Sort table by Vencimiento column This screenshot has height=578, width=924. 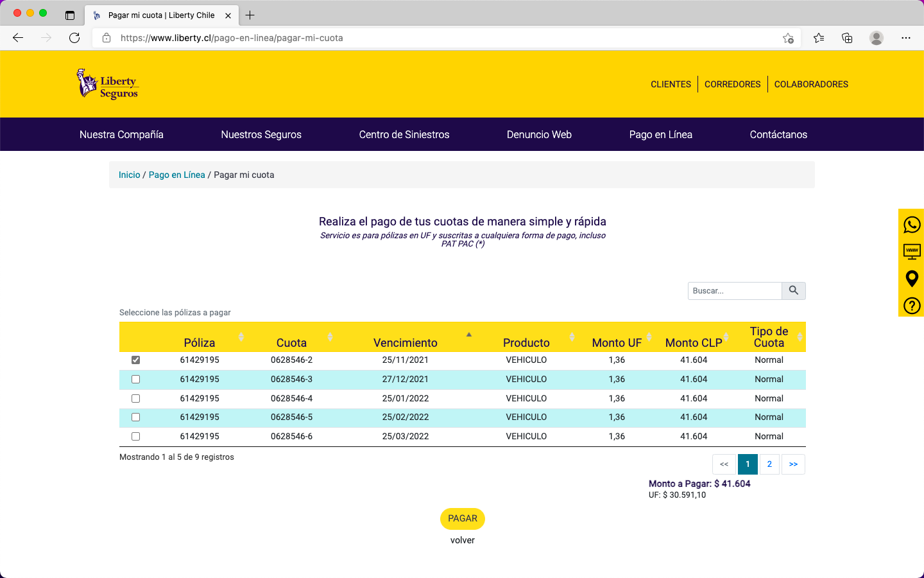coord(406,342)
